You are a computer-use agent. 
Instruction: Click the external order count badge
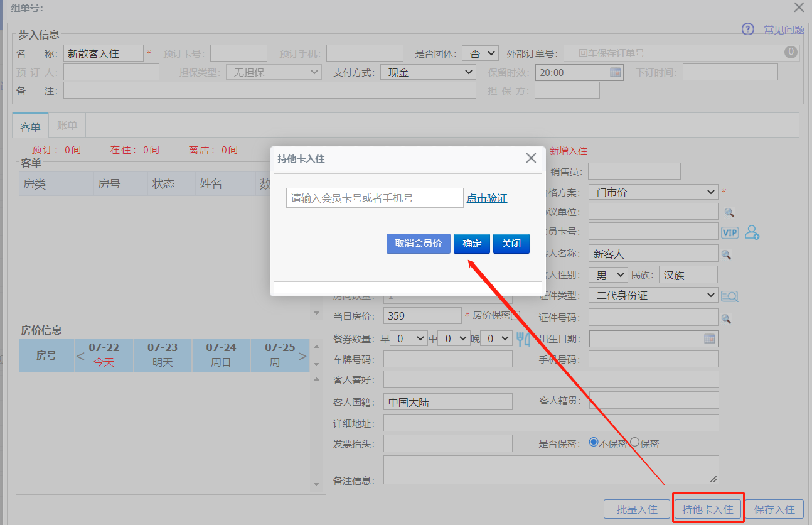point(791,52)
